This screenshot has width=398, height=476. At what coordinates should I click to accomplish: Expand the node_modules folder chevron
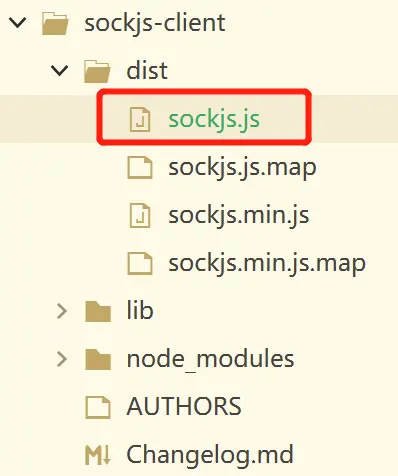point(62,359)
